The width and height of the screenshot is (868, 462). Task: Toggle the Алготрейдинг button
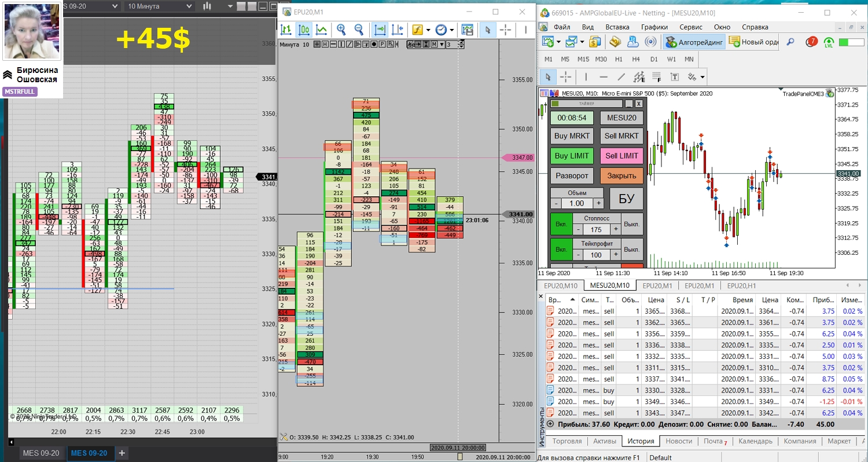click(x=694, y=42)
